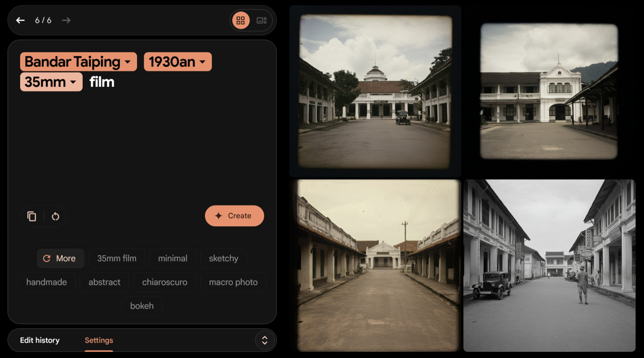Viewport: 644px width, 358px height.
Task: Copy the prompt with copy icon
Action: pyautogui.click(x=32, y=216)
